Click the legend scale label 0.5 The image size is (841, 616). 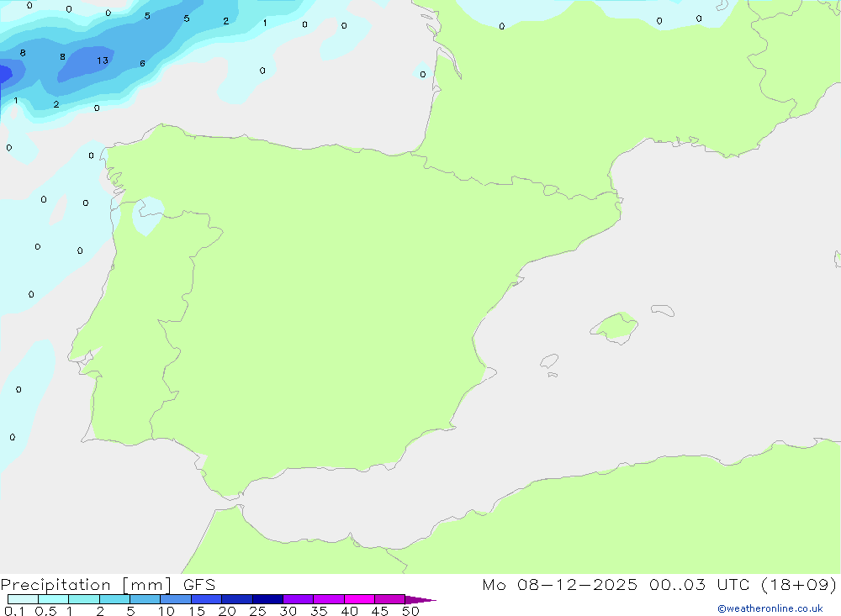[x=45, y=611]
